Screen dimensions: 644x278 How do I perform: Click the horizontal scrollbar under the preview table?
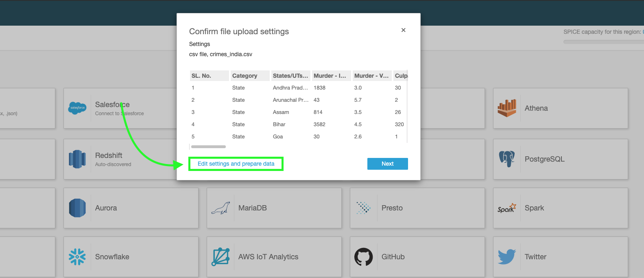coord(208,147)
